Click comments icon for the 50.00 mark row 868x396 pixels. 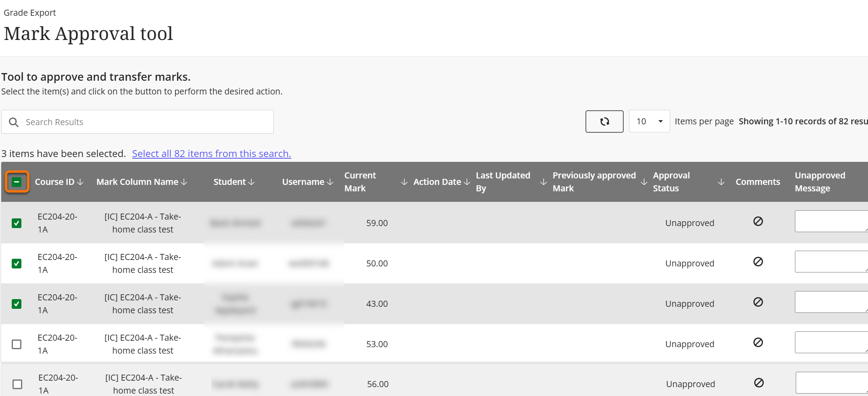pyautogui.click(x=758, y=262)
